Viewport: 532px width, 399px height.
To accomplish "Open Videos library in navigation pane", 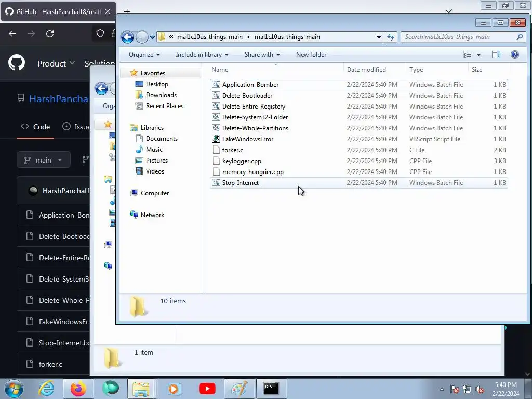I will point(155,171).
